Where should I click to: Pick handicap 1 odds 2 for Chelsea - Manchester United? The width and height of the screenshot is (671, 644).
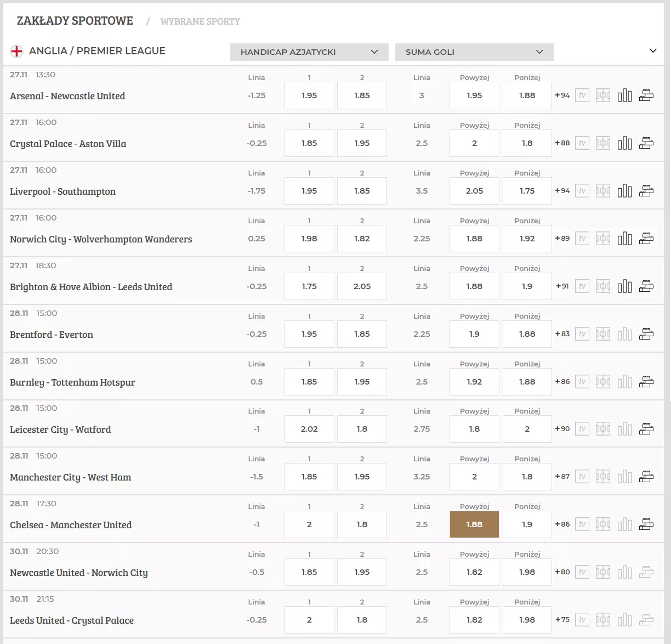click(309, 524)
